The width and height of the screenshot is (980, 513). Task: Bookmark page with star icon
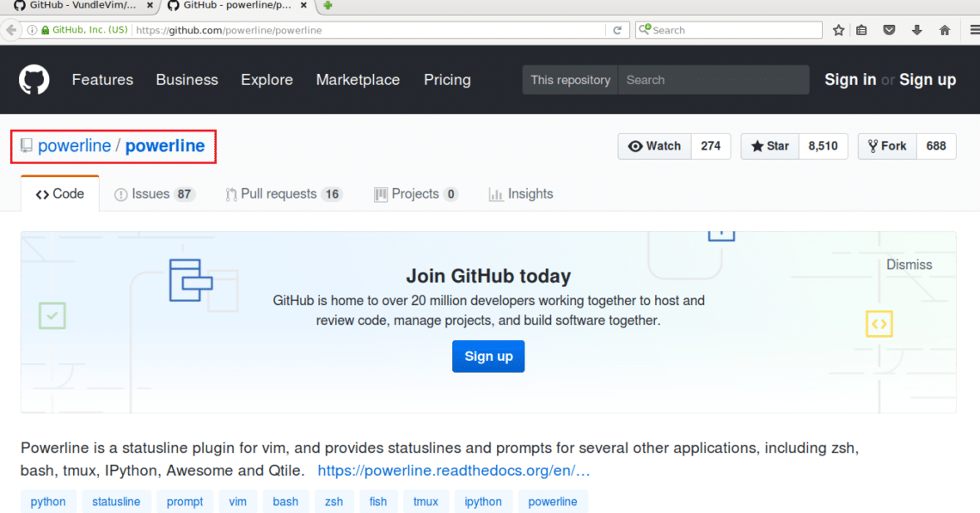pyautogui.click(x=839, y=30)
